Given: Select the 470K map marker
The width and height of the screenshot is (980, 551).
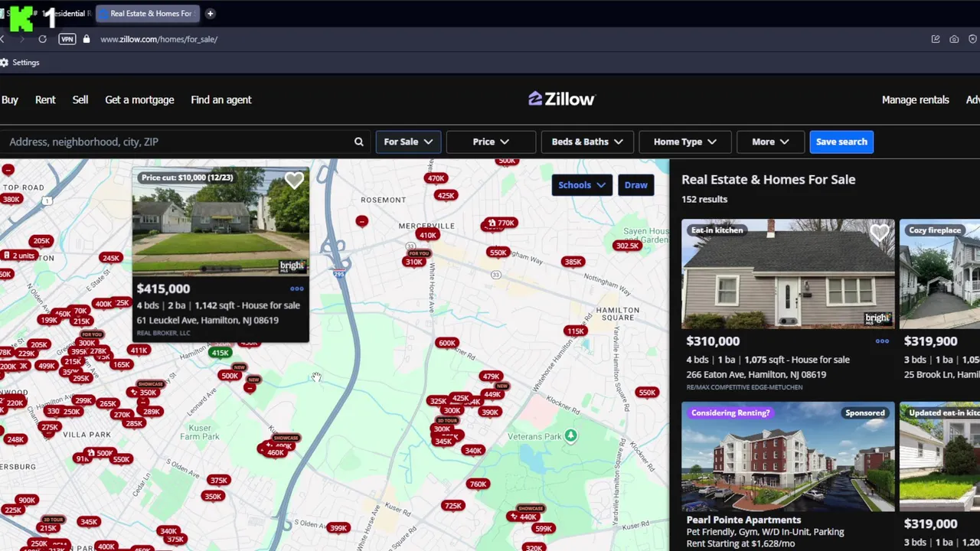Looking at the screenshot, I should tap(436, 178).
